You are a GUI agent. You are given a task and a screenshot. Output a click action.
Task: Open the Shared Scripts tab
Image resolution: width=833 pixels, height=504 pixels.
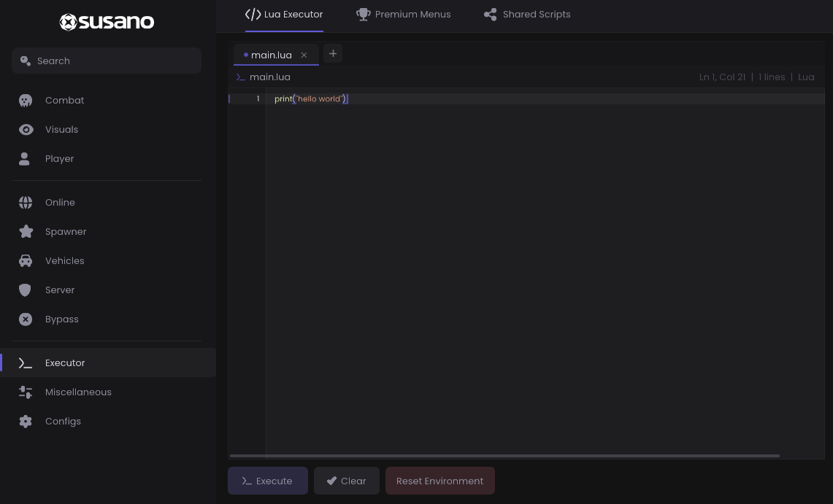527,14
